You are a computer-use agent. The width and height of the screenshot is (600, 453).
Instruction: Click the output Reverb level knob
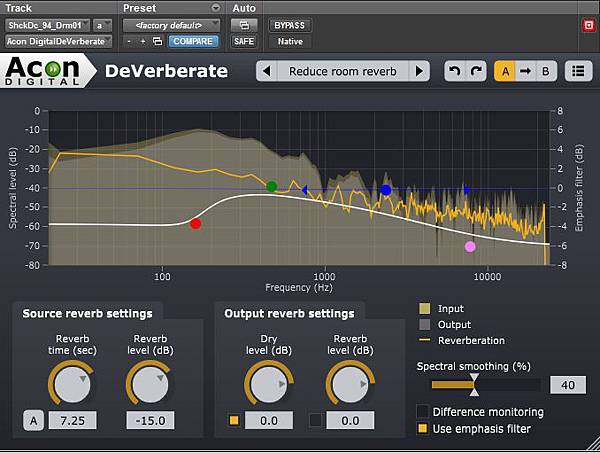(350, 384)
